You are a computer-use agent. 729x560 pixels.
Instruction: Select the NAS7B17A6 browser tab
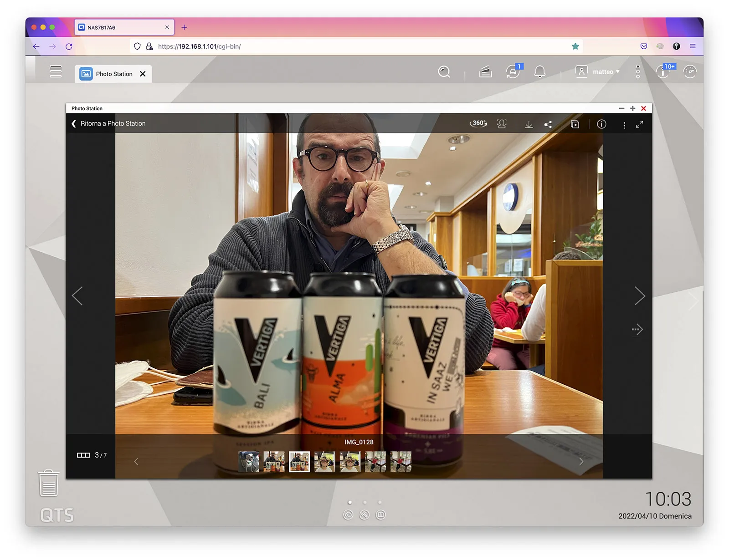pyautogui.click(x=124, y=27)
